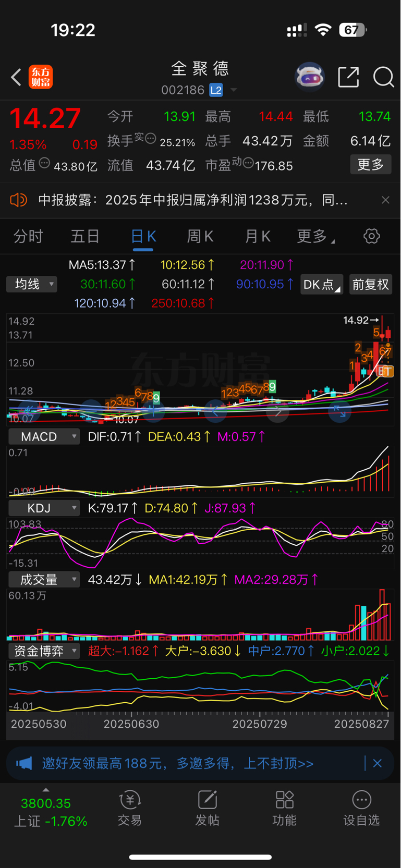The height and width of the screenshot is (868, 401).
Task: Open chart settings gear icon
Action: pos(371,236)
